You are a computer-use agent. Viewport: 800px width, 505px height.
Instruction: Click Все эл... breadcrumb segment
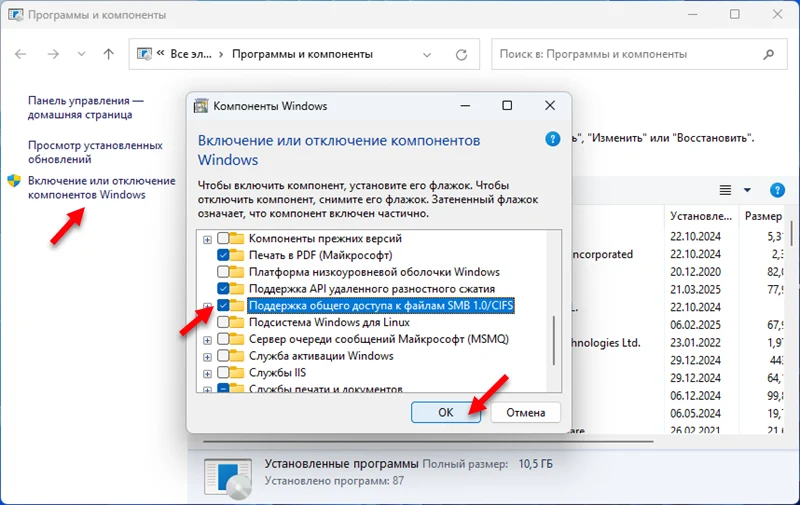point(191,54)
